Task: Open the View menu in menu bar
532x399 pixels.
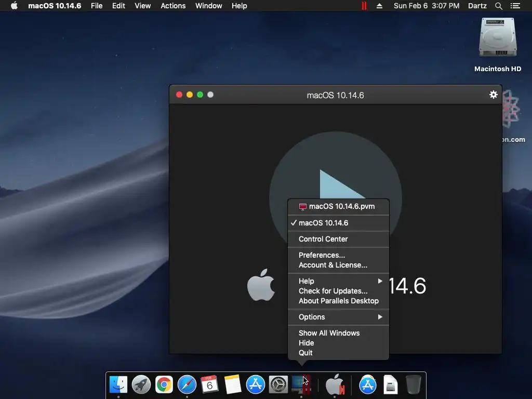Action: click(x=142, y=6)
